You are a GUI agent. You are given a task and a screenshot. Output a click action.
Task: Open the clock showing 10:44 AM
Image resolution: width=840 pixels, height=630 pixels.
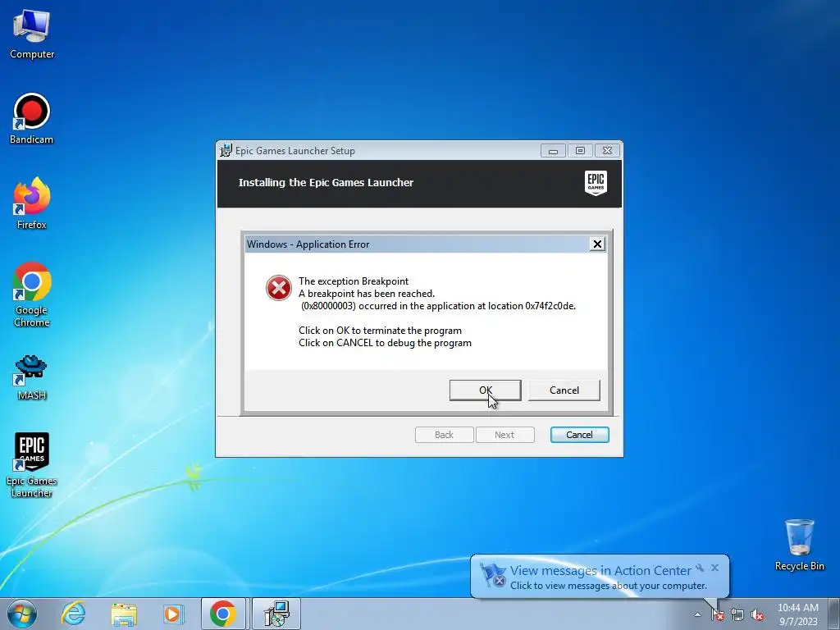point(797,608)
